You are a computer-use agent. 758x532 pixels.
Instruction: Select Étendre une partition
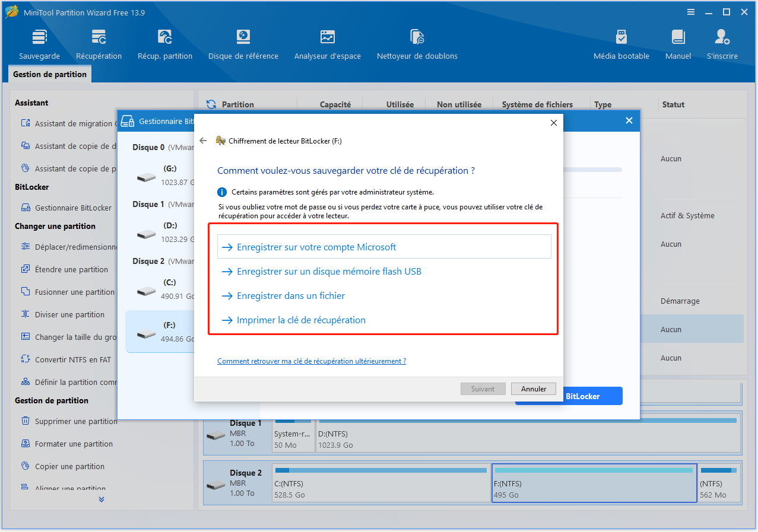(x=65, y=269)
